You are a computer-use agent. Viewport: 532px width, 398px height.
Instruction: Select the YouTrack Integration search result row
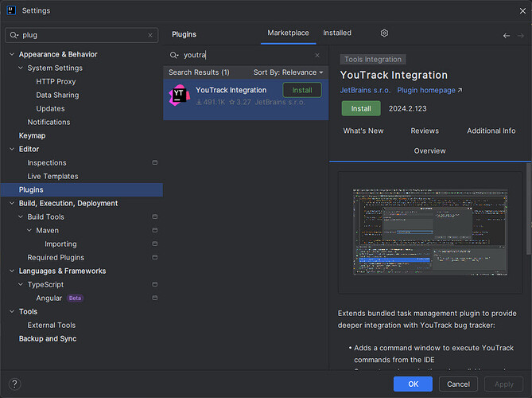pos(246,99)
